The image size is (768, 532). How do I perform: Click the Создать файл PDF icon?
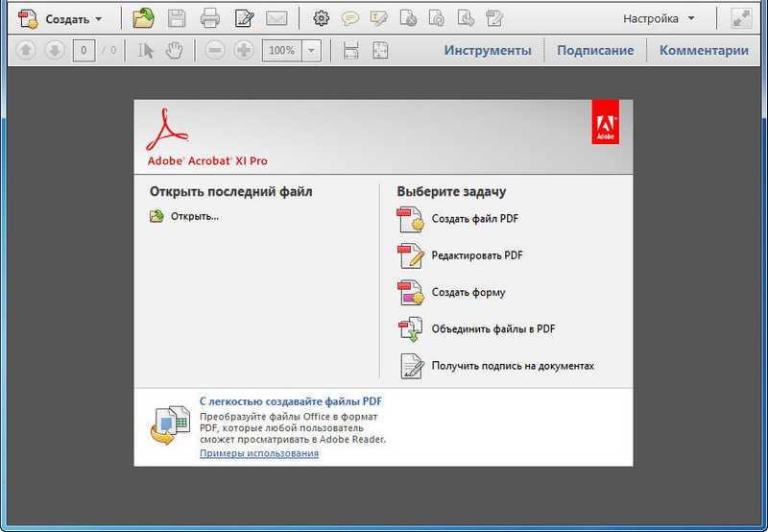click(411, 219)
